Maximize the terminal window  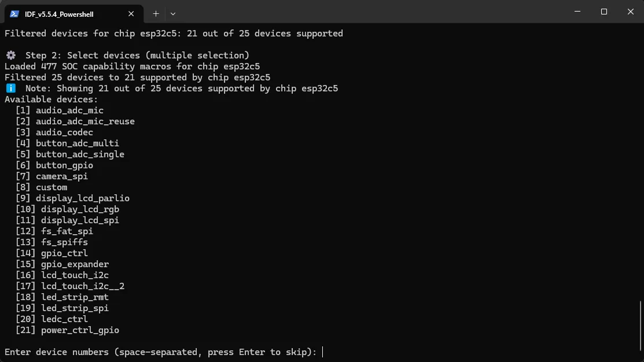coord(604,12)
